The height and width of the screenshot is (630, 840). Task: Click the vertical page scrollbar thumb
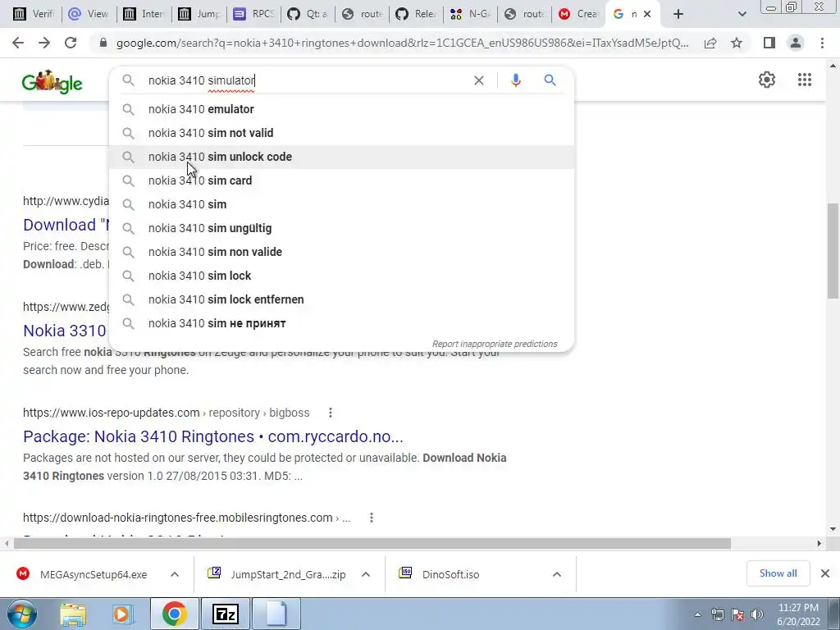[x=833, y=251]
